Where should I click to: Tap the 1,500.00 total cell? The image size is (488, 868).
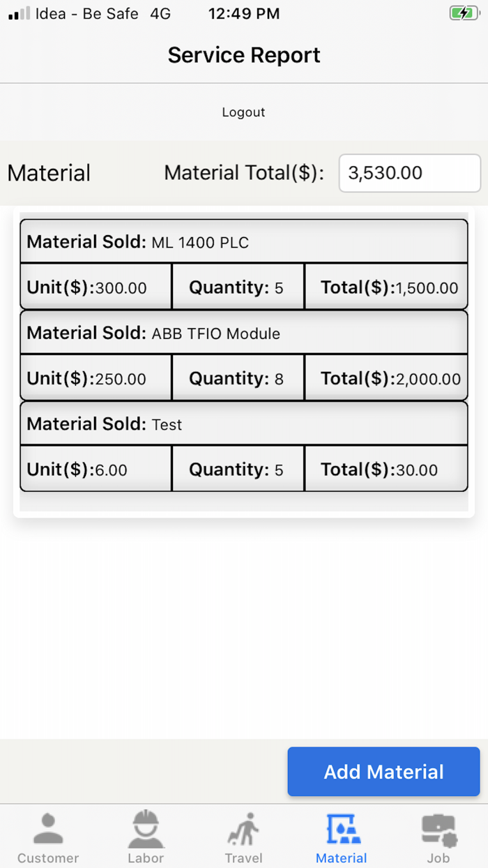386,287
